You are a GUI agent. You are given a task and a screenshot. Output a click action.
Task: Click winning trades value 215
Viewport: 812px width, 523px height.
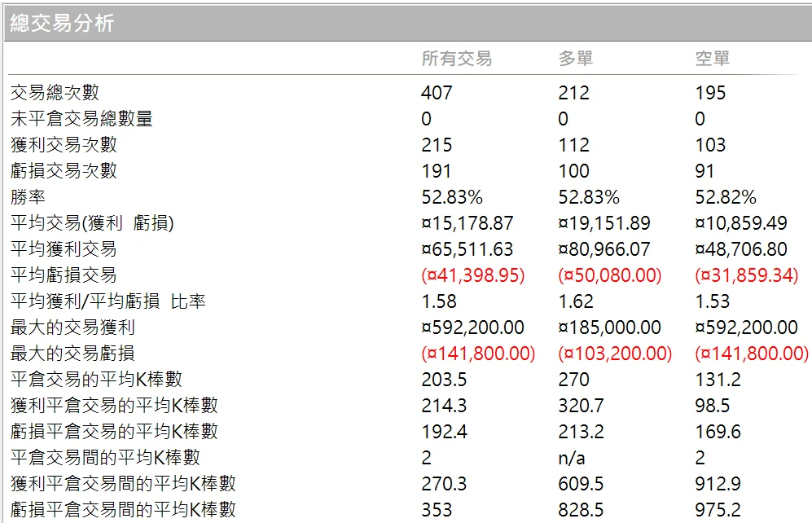[437, 146]
